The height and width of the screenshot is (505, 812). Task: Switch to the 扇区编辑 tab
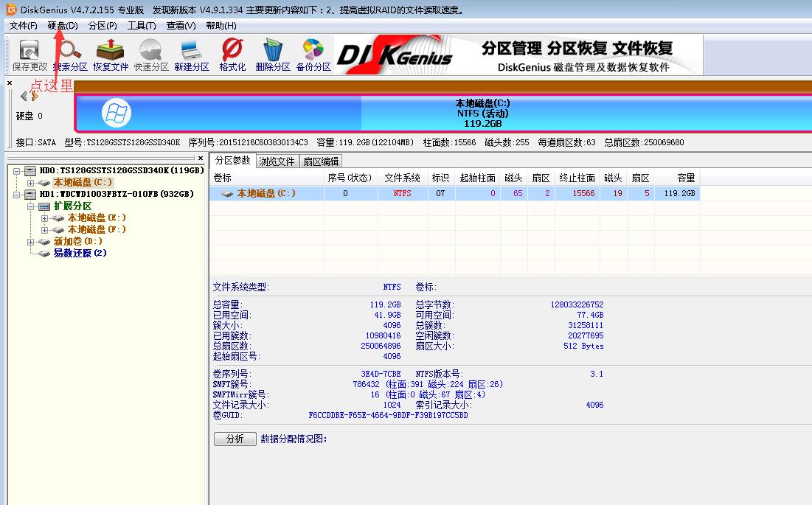[322, 161]
